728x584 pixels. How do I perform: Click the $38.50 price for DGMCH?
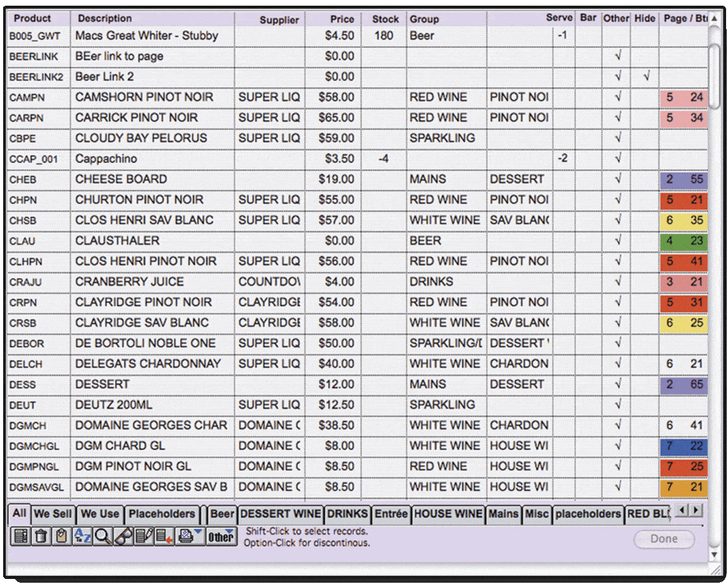pos(336,425)
